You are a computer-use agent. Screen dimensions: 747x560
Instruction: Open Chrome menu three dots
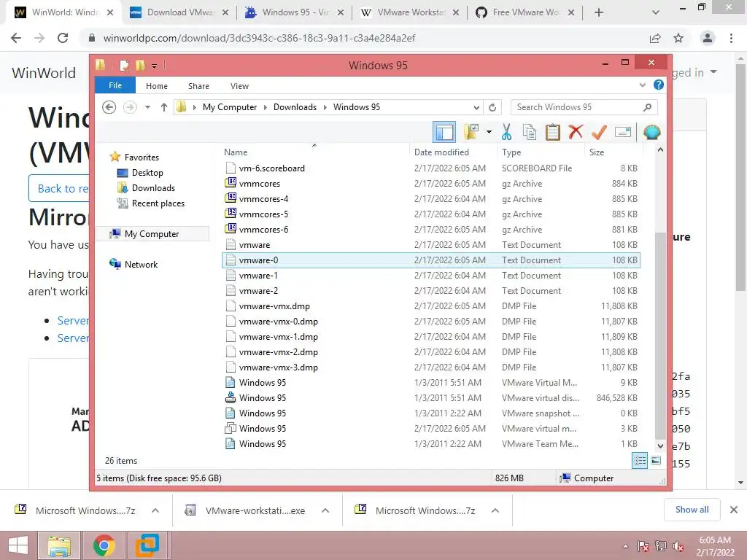[731, 38]
